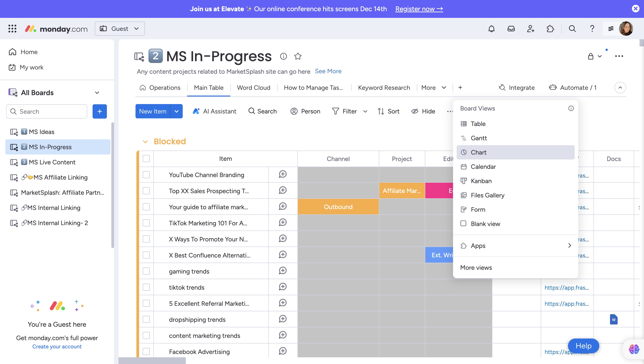Open the New Item dropdown arrow
The height and width of the screenshot is (364, 644).
pyautogui.click(x=176, y=111)
